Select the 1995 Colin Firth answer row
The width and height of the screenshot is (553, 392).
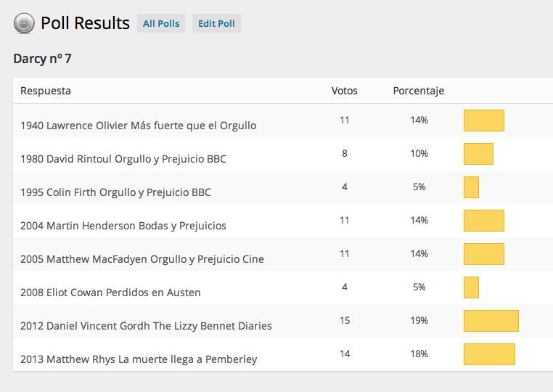[x=115, y=192]
